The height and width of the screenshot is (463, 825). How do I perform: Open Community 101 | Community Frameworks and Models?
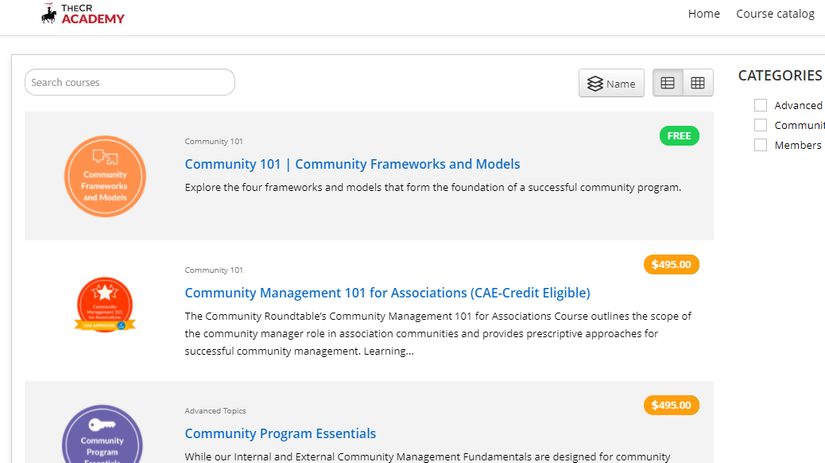pos(352,164)
